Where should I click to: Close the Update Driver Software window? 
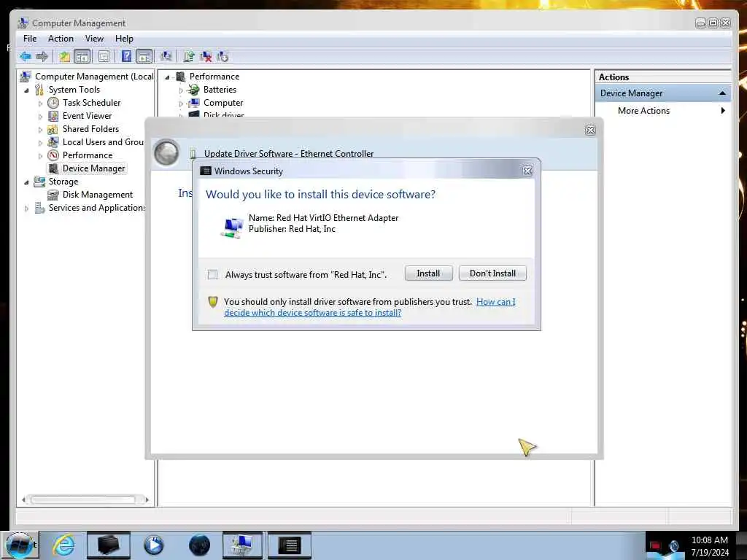tap(589, 130)
